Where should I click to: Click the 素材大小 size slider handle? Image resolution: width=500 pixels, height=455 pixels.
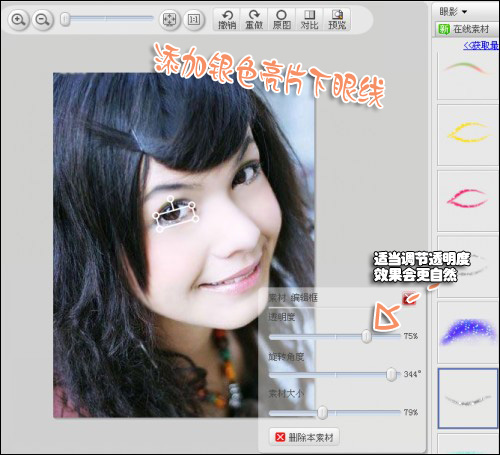point(322,413)
